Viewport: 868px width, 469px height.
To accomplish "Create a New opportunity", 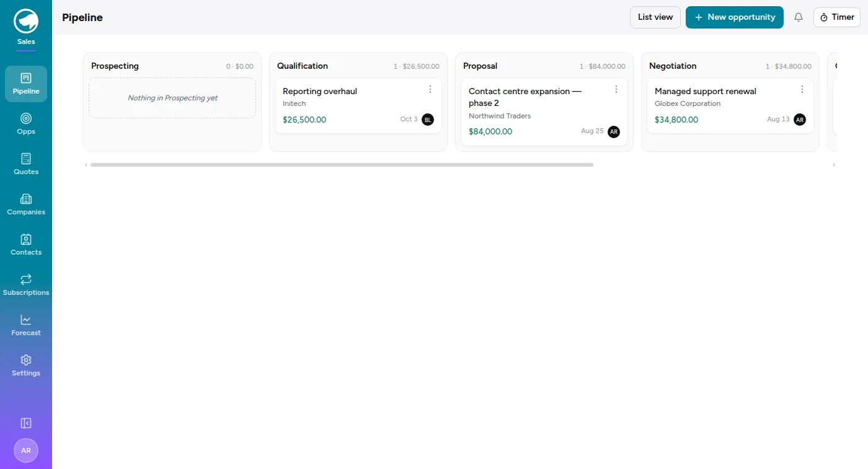I will (735, 17).
